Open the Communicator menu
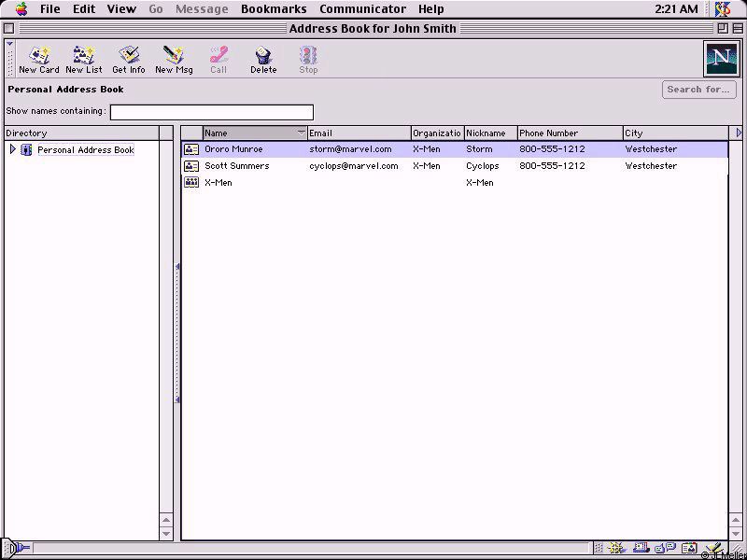 point(363,9)
